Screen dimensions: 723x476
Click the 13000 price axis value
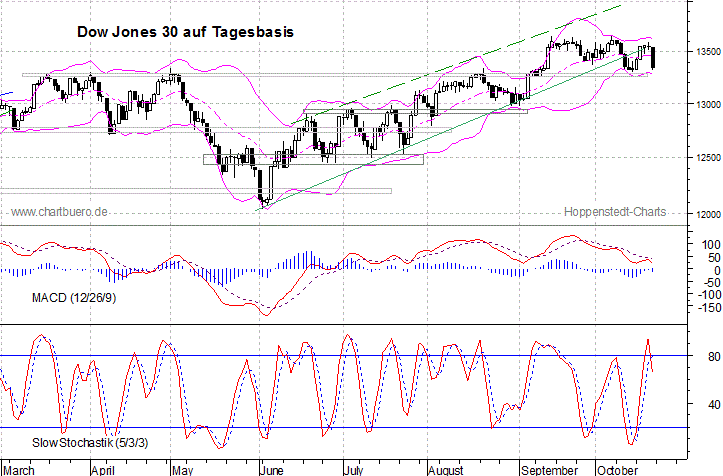[x=708, y=105]
